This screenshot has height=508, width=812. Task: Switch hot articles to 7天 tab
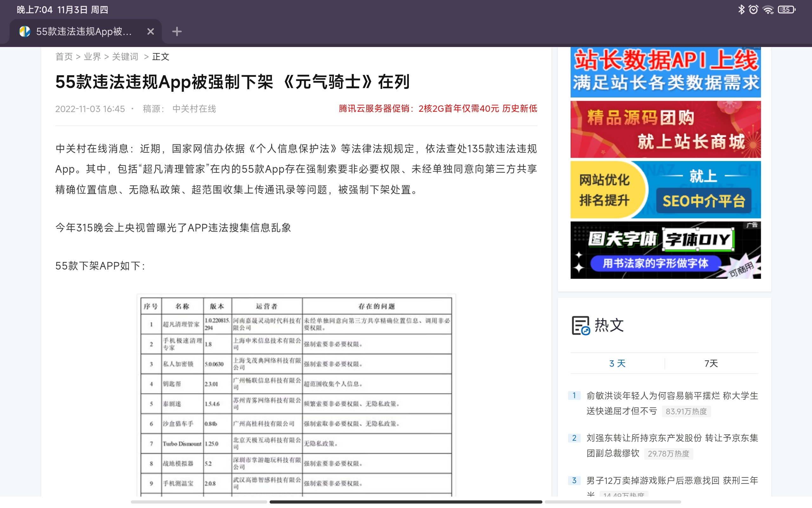pos(711,364)
